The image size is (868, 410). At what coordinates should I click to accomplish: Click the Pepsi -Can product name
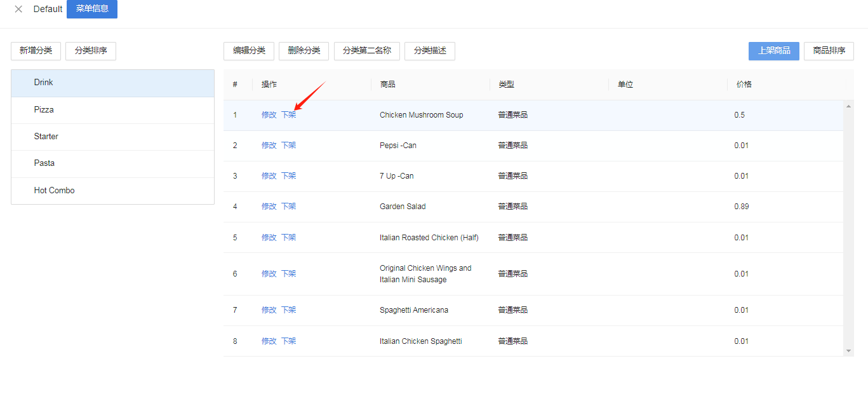[398, 146]
